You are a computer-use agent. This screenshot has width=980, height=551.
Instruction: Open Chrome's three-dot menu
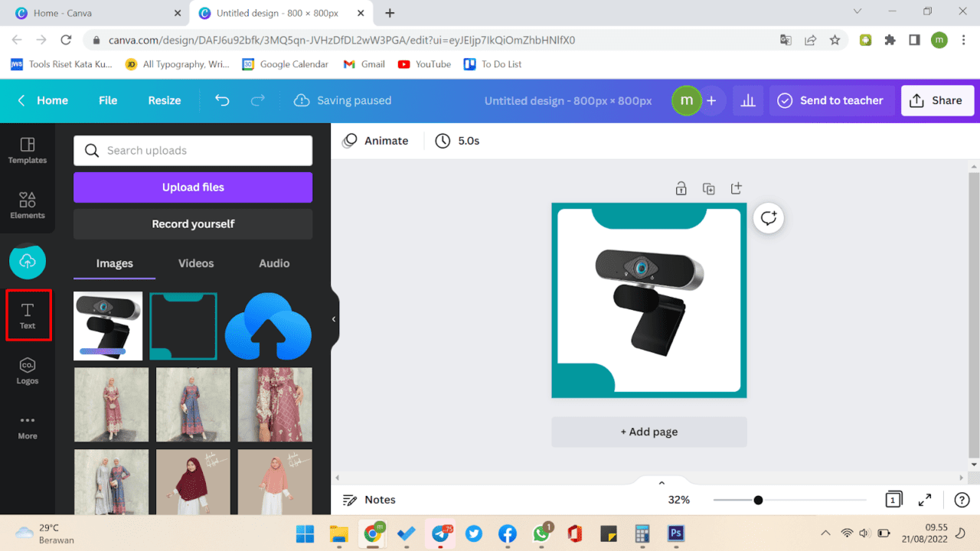point(963,39)
